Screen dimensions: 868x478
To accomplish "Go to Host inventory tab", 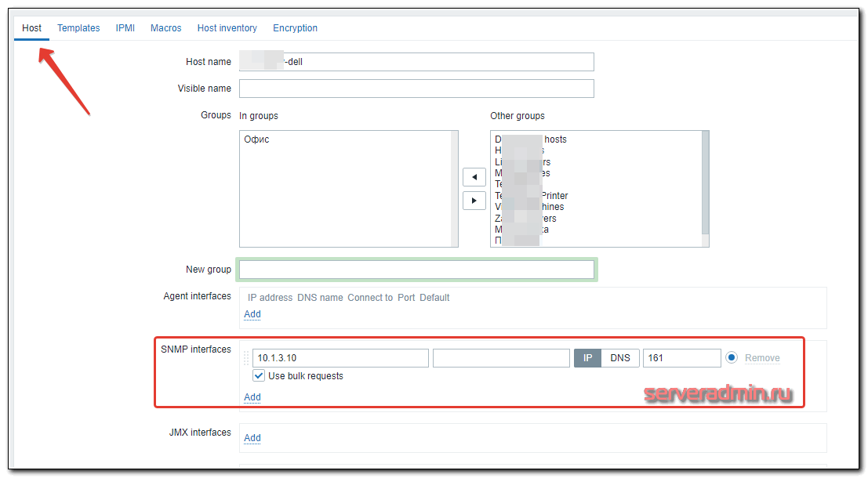I will click(x=227, y=28).
